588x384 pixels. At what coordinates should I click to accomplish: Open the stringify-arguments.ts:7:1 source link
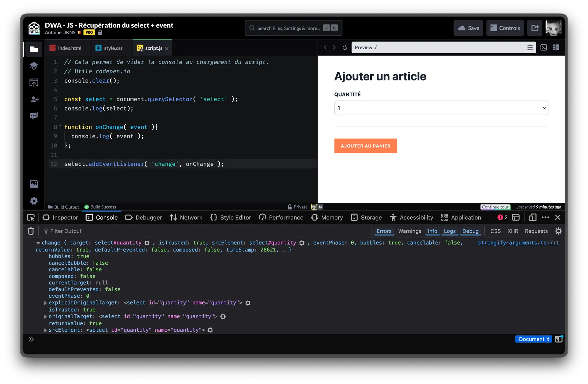[518, 243]
